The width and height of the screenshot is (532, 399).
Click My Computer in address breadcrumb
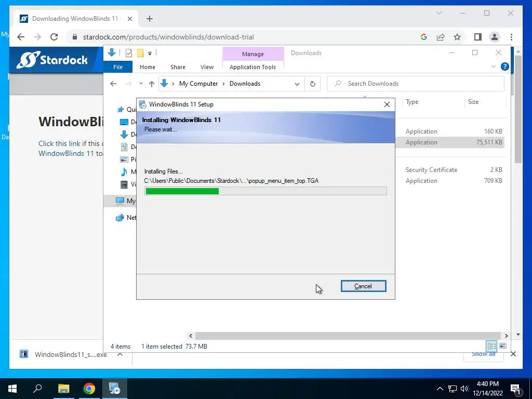tap(198, 84)
